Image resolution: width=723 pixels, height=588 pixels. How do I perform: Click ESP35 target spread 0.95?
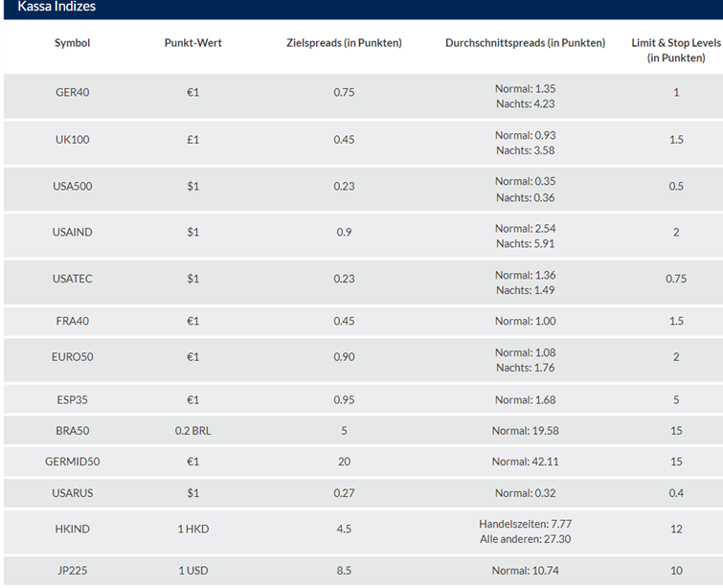click(344, 400)
